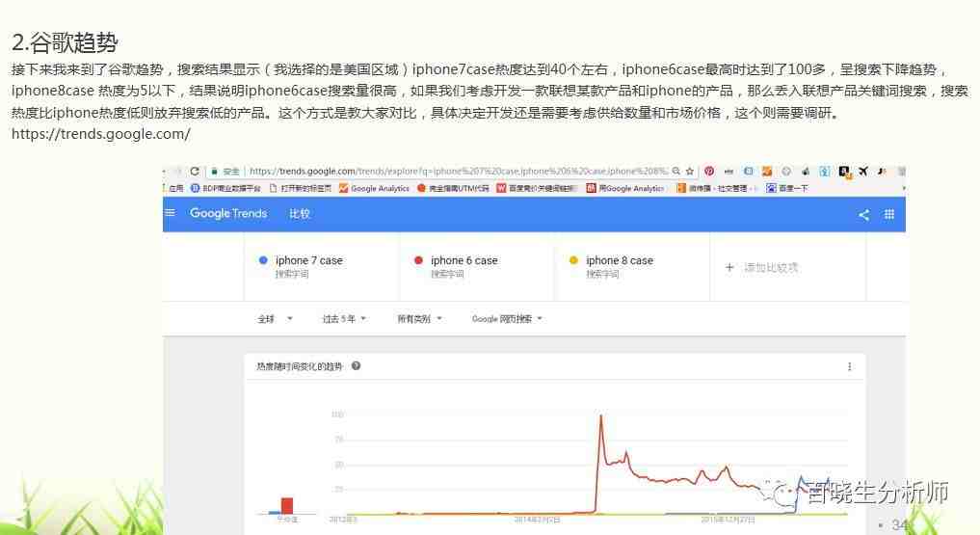
Task: Open the 用Google Analytics bookmark
Action: click(x=625, y=188)
